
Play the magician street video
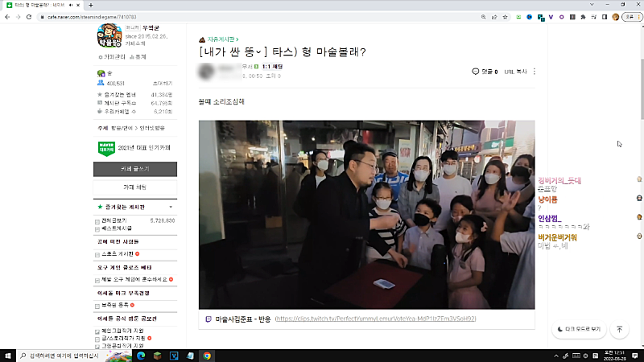tap(367, 215)
